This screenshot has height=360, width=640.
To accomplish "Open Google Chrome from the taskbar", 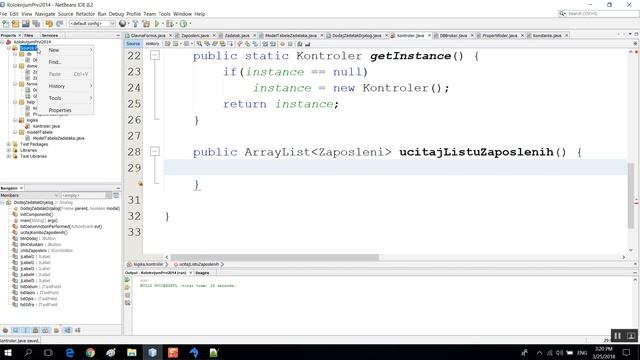I will 90,352.
